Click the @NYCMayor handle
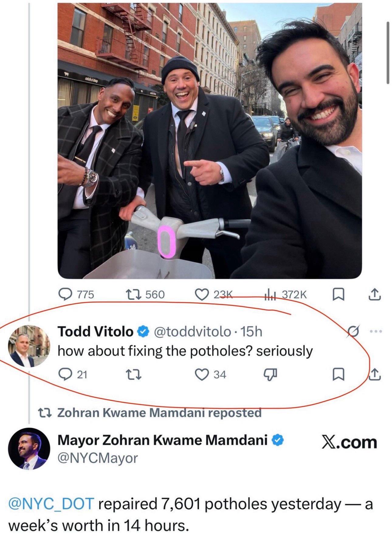Viewport: 392px width, 551px height. click(x=98, y=458)
